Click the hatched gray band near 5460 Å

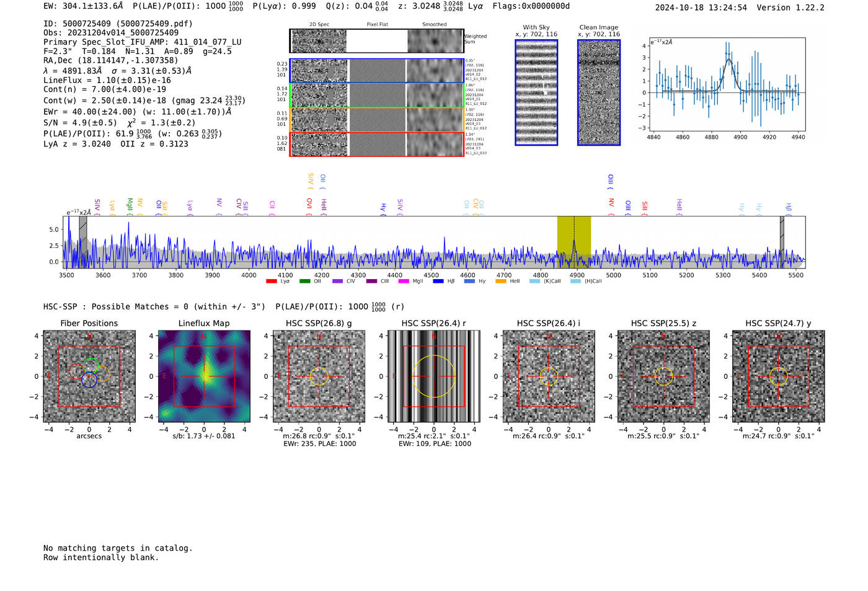[782, 242]
